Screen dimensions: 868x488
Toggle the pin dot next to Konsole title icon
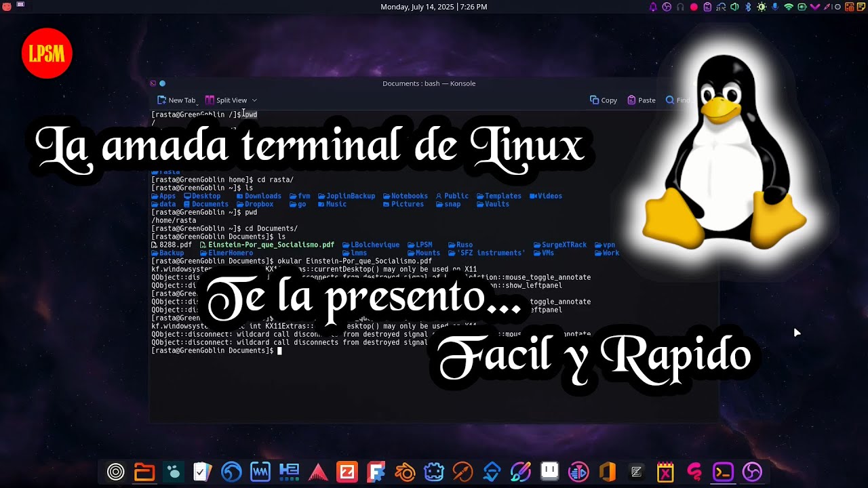(162, 83)
